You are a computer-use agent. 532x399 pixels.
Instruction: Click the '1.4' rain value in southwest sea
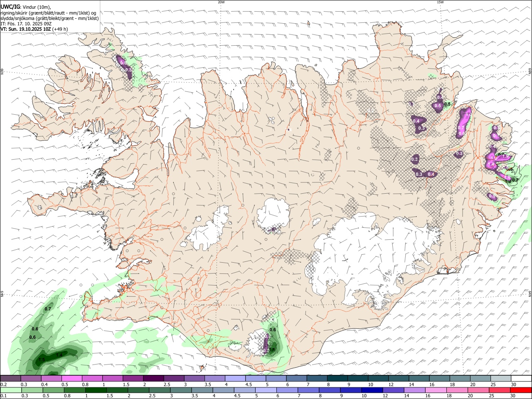tap(59, 355)
